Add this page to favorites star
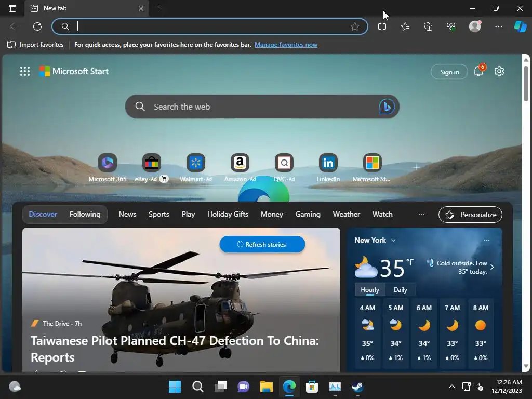The width and height of the screenshot is (532, 399). tap(355, 26)
